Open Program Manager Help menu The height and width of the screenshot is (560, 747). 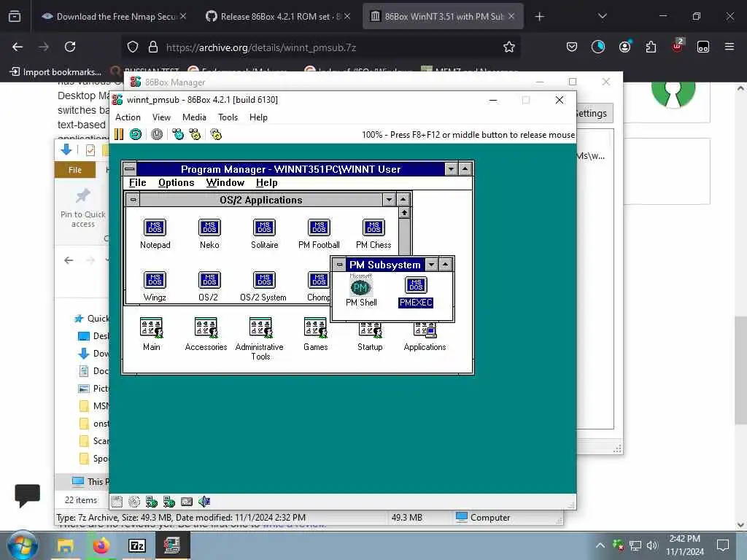[x=267, y=183]
